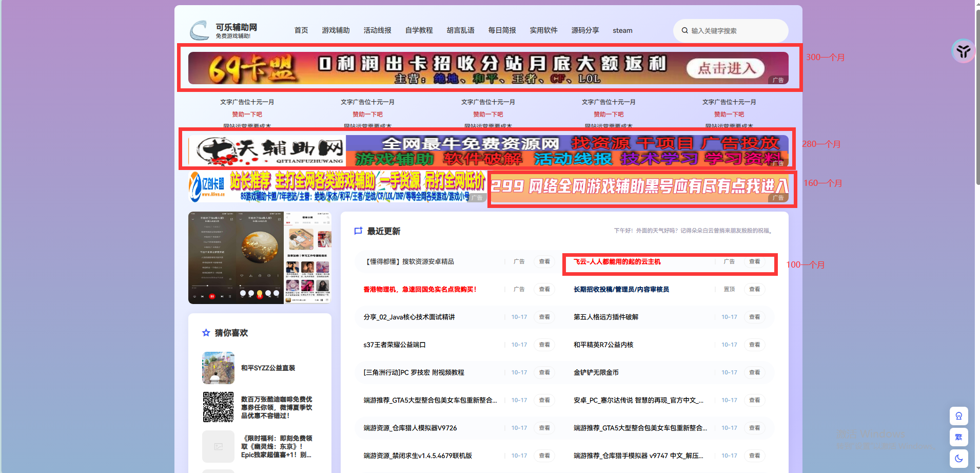Open 和平精英R7公益内核 post
Image resolution: width=980 pixels, height=473 pixels.
603,345
